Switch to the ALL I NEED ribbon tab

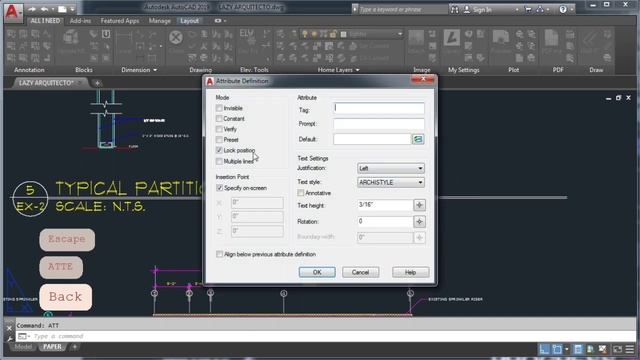[45, 20]
